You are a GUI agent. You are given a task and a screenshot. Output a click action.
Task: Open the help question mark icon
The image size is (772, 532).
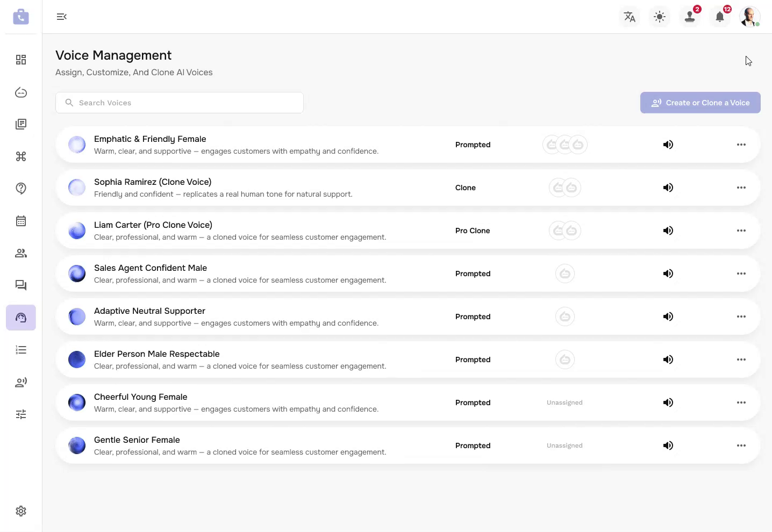coord(21,189)
